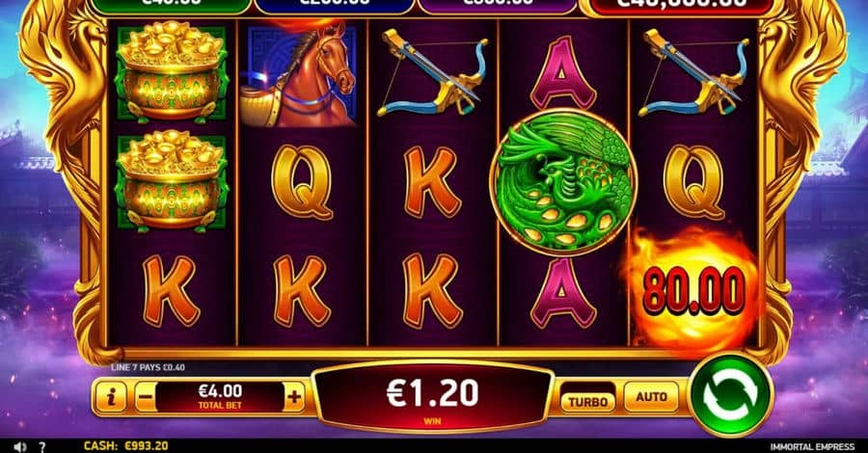
Task: Click the €4.00 total bet field
Action: coord(220,396)
